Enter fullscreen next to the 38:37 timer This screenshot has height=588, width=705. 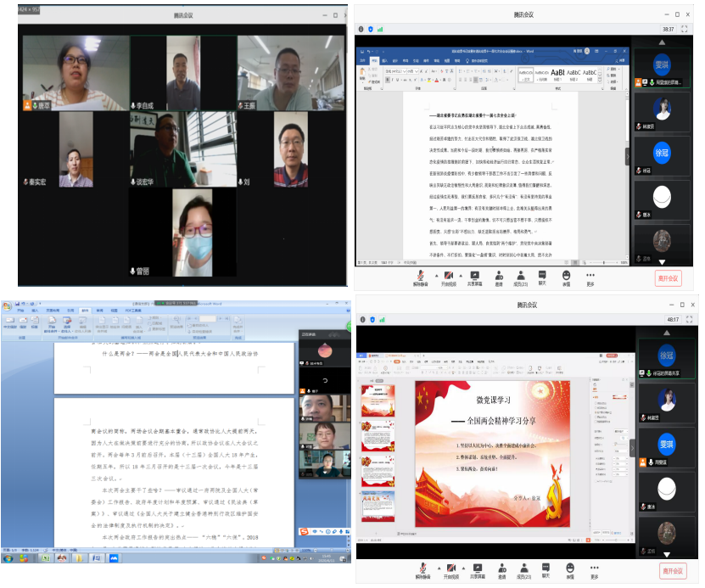click(x=685, y=29)
